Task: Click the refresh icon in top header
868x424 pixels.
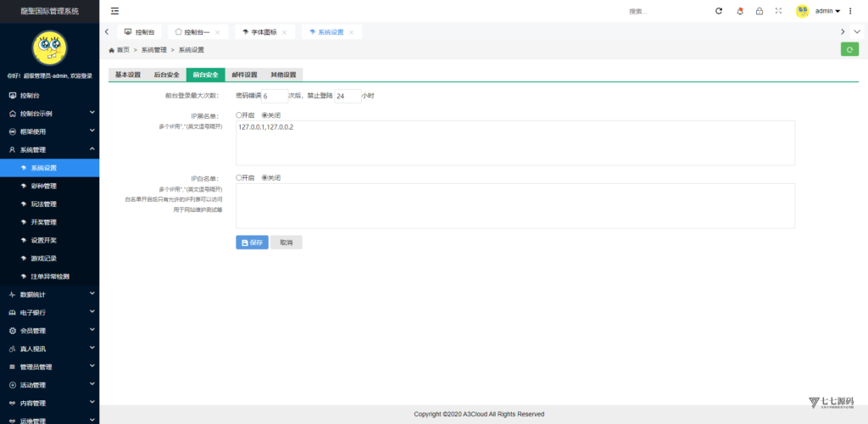Action: [x=719, y=11]
